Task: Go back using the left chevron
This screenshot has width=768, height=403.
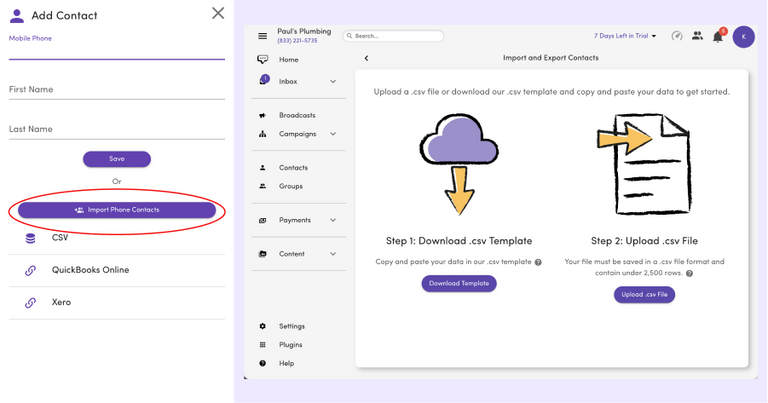Action: [366, 58]
